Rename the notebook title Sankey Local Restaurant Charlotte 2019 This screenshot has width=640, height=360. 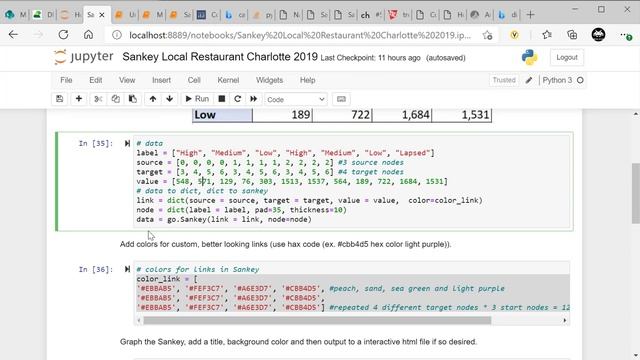point(220,57)
